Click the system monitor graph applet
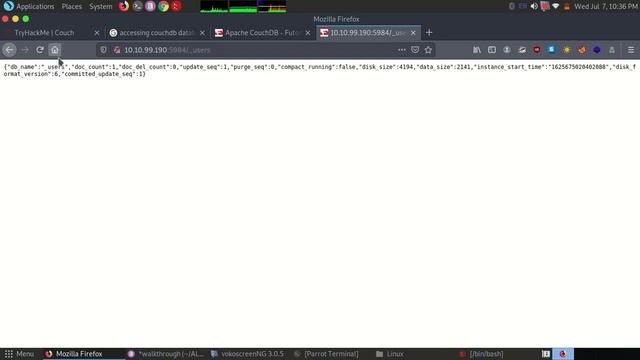Viewport: 640px width, 360px height. coord(243,6)
